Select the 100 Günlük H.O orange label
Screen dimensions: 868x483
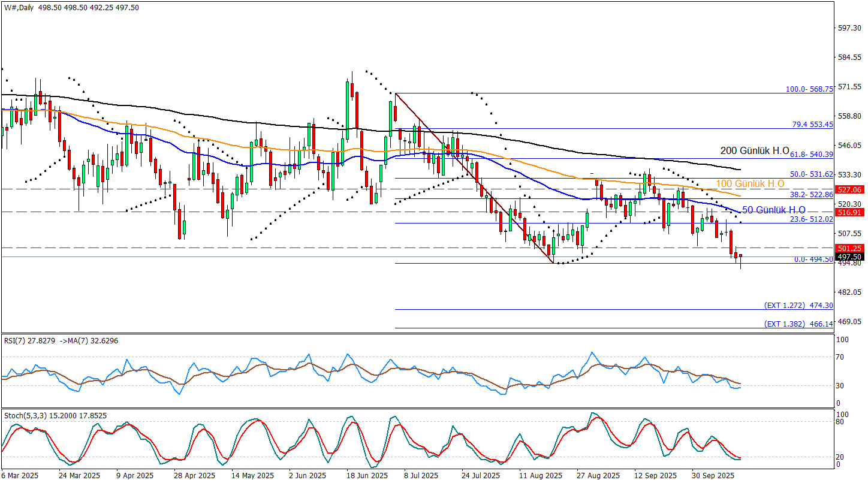coord(751,183)
